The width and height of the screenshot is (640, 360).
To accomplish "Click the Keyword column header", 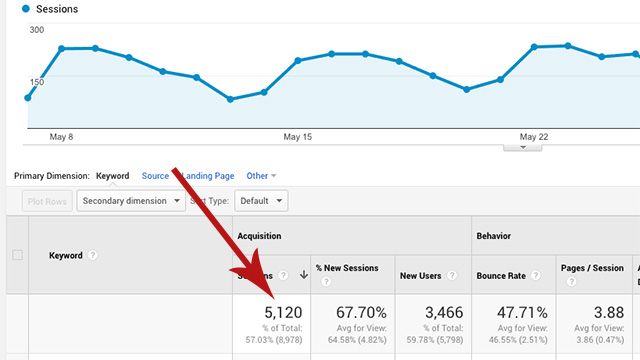I will pyautogui.click(x=66, y=256).
